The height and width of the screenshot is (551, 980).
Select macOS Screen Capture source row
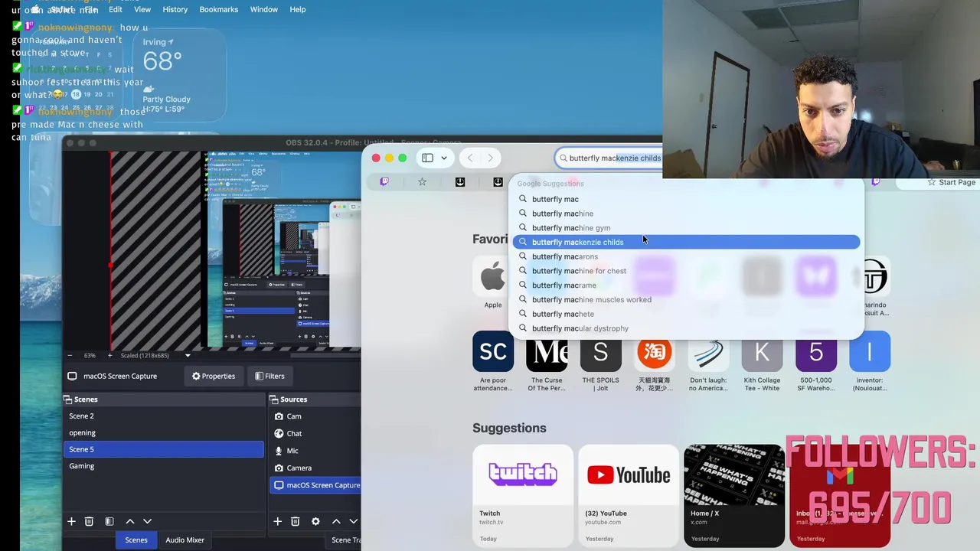pyautogui.click(x=315, y=485)
